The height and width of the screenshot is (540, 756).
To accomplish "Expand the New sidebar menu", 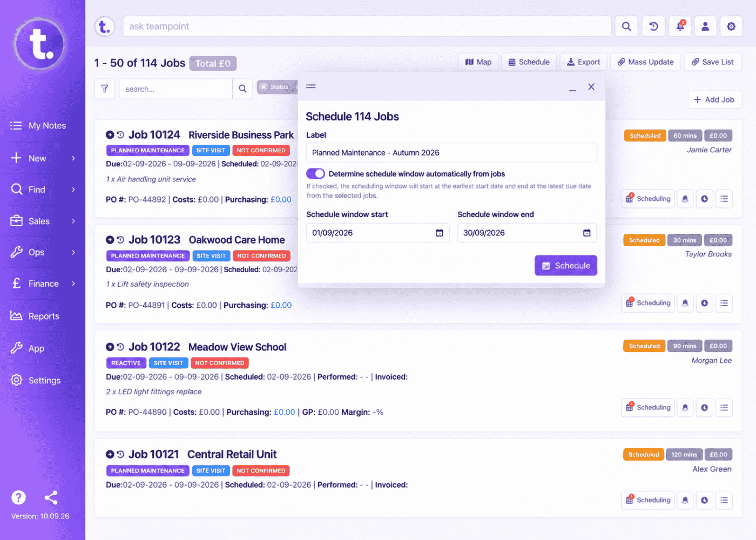I will pyautogui.click(x=43, y=158).
